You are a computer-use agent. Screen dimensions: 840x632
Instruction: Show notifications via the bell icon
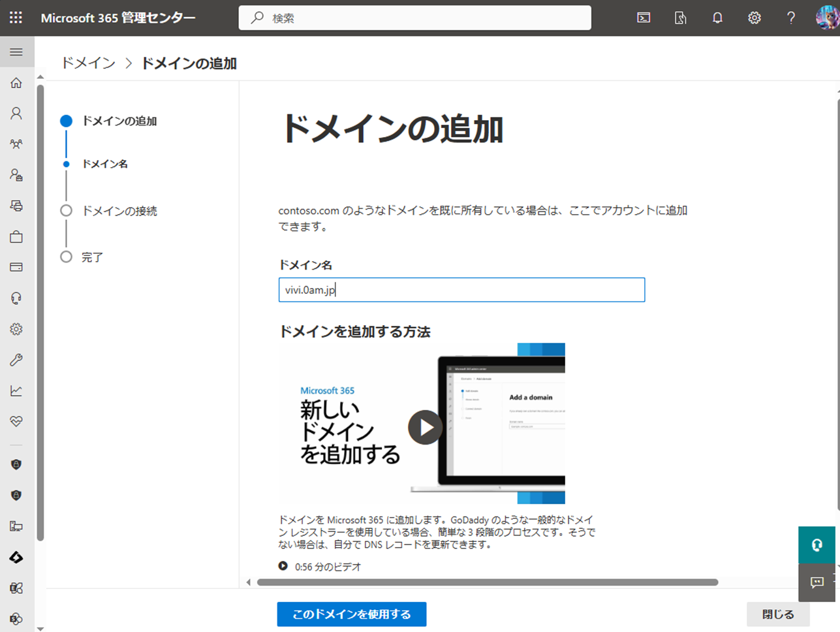point(717,18)
